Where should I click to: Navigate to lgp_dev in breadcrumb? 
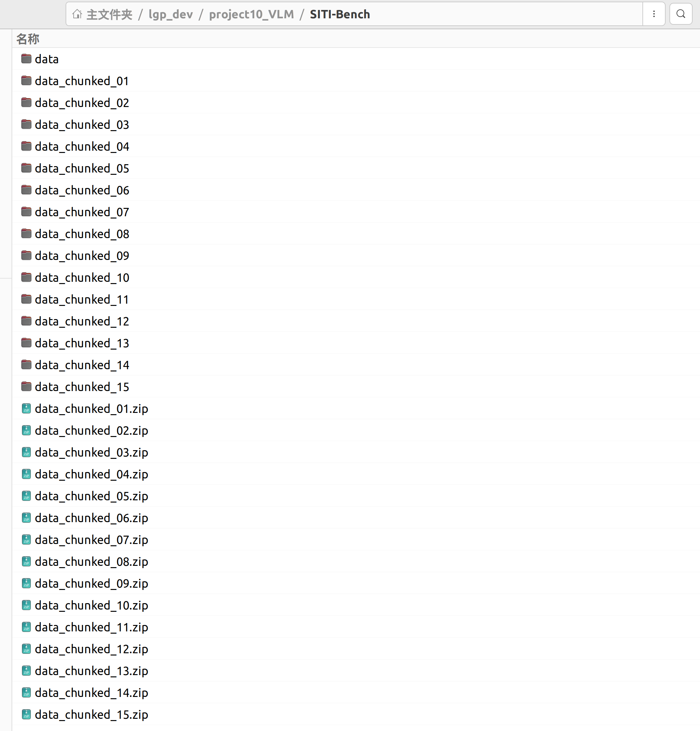click(x=170, y=14)
